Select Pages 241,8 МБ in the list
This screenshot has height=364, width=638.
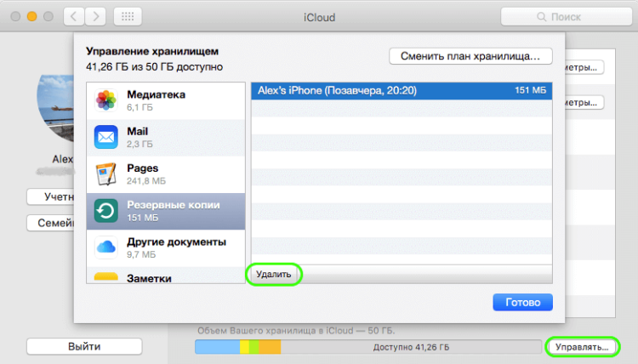tap(166, 174)
